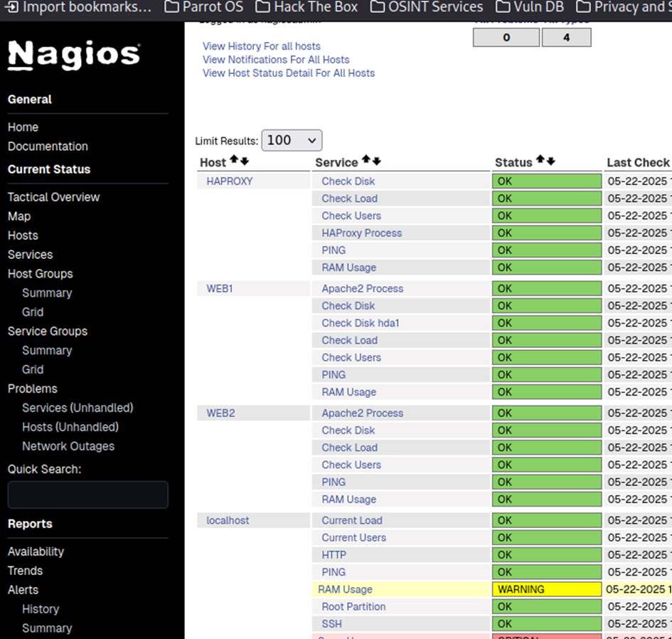The height and width of the screenshot is (639, 672).
Task: Go to Home in the Nagios sidebar
Action: (23, 127)
